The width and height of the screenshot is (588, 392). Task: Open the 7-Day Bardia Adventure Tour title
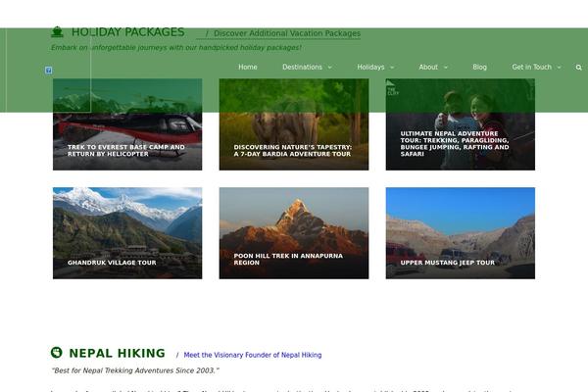(292, 150)
